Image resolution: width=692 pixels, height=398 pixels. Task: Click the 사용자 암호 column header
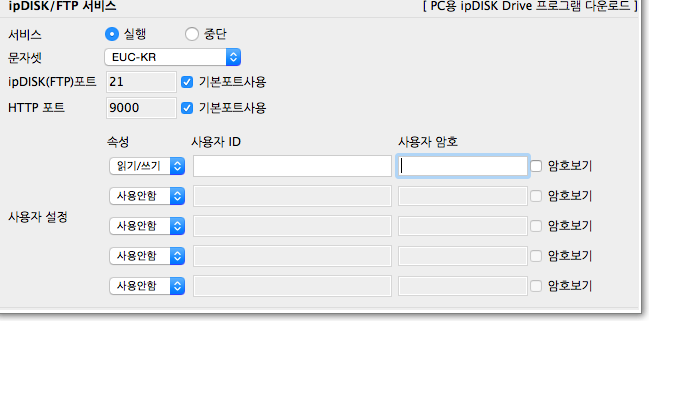(x=428, y=142)
